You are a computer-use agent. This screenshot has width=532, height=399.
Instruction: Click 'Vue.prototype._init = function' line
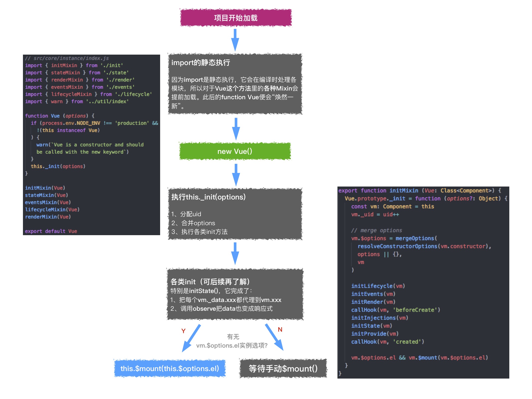(426, 199)
